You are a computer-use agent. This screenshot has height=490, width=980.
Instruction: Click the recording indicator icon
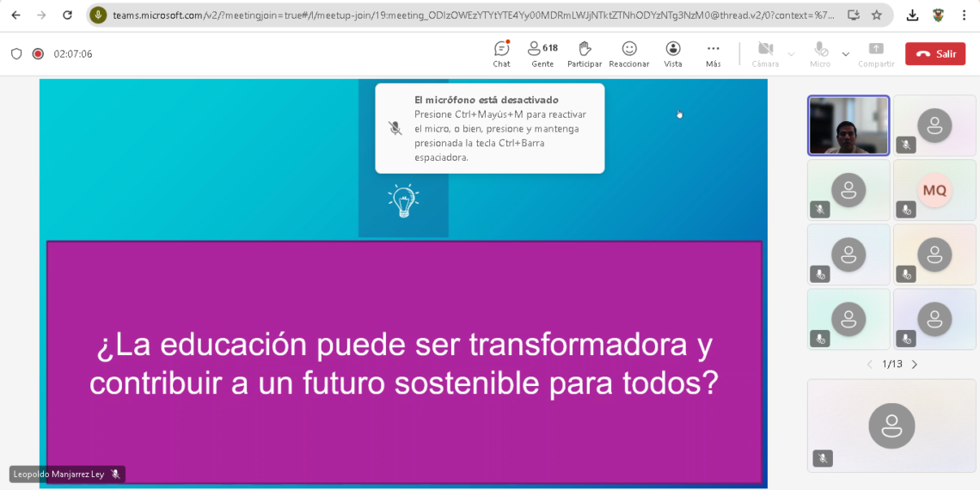pos(38,54)
